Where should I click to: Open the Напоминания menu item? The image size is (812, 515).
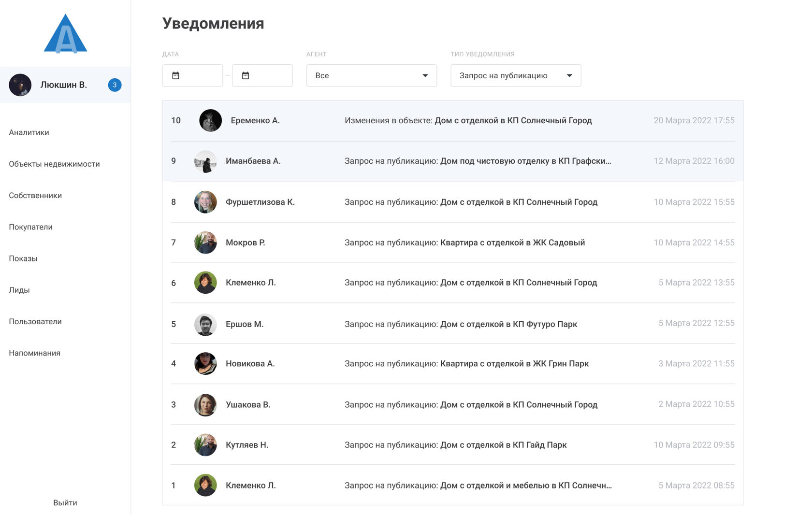[34, 353]
